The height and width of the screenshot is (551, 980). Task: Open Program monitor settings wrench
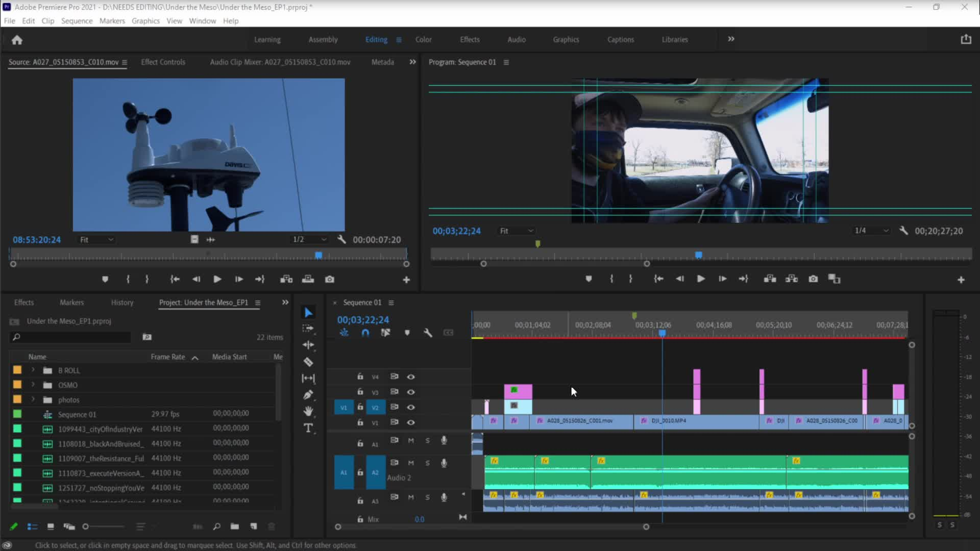pos(903,231)
